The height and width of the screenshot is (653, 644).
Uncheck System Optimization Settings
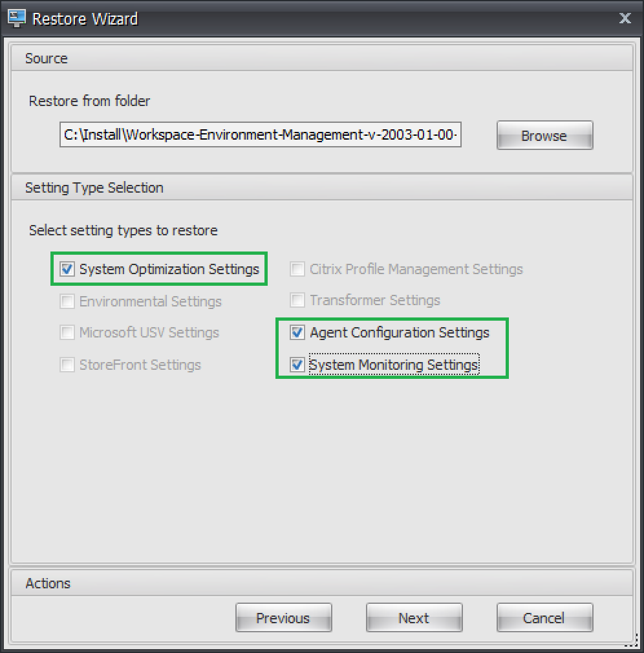tap(67, 269)
